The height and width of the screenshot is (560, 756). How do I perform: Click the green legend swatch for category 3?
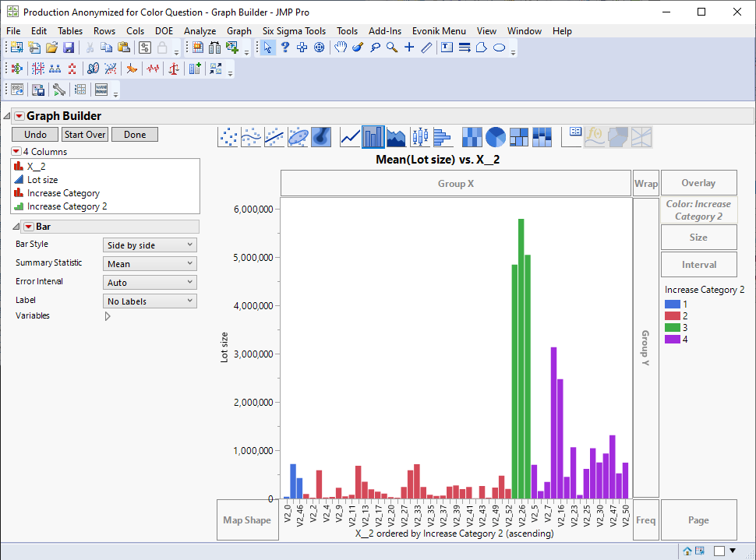pos(673,328)
